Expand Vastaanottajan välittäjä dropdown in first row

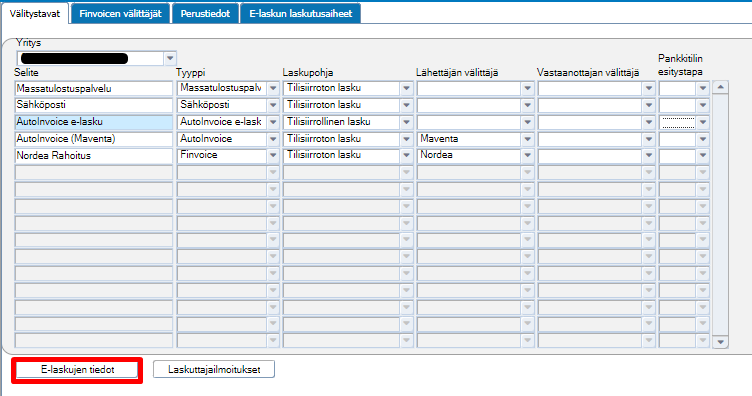[x=649, y=89]
